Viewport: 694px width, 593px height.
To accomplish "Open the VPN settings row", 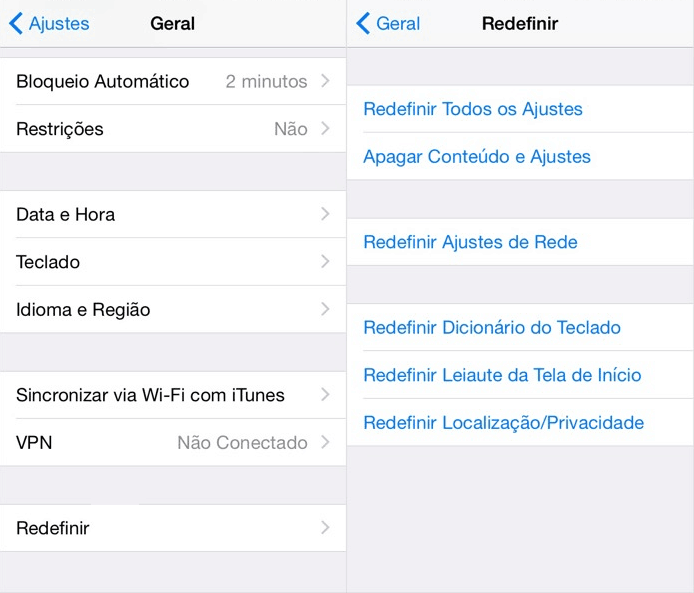I will coord(173,442).
